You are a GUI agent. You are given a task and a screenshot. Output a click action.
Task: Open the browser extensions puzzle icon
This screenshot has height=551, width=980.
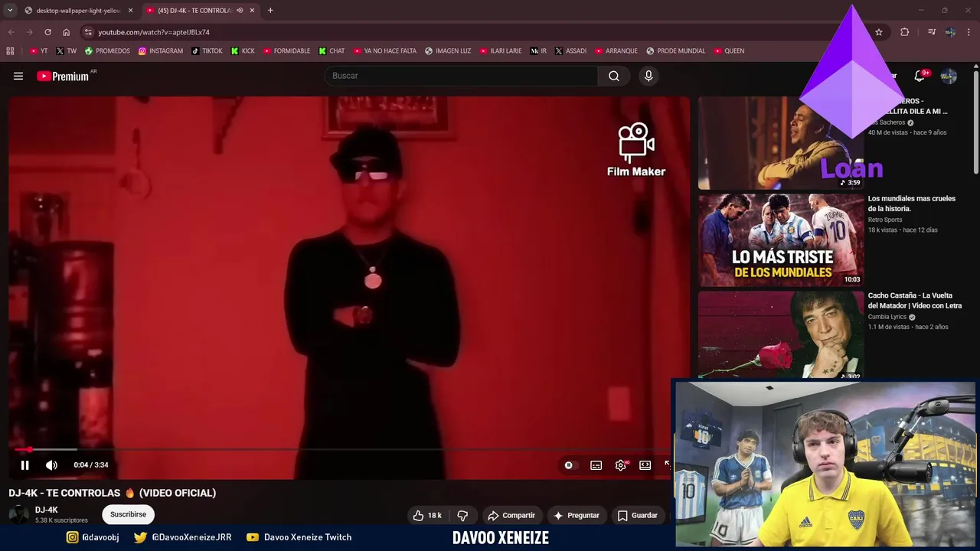905,32
